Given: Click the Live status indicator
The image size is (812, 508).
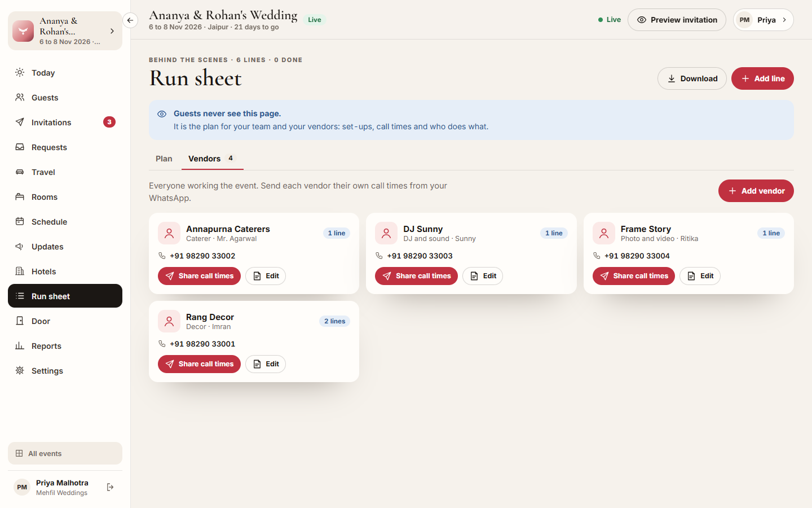Looking at the screenshot, I should pyautogui.click(x=610, y=20).
